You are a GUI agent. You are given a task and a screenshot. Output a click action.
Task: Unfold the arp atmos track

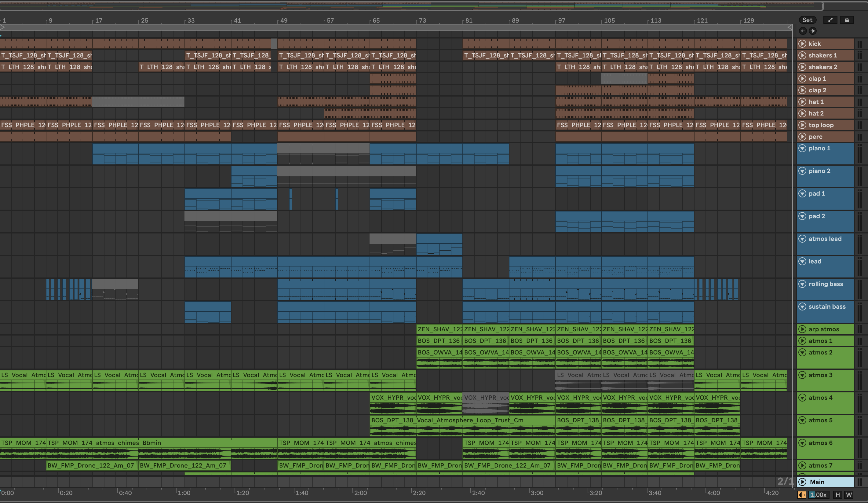(802, 329)
